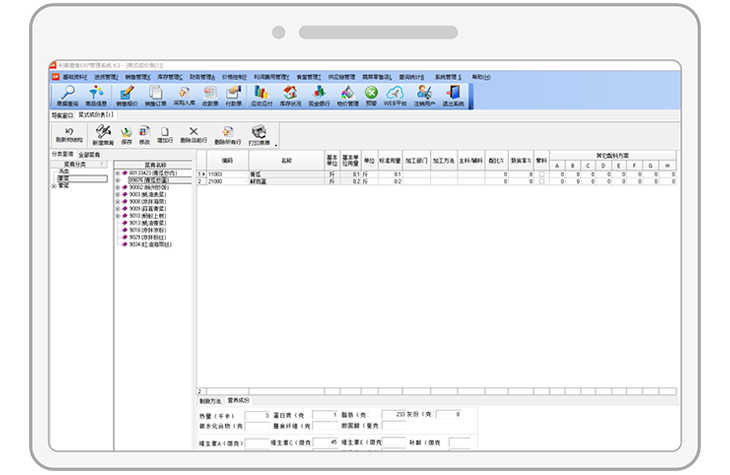The height and width of the screenshot is (475, 730).
Task: Open the 销售报价 toolbar icon
Action: pyautogui.click(x=127, y=94)
